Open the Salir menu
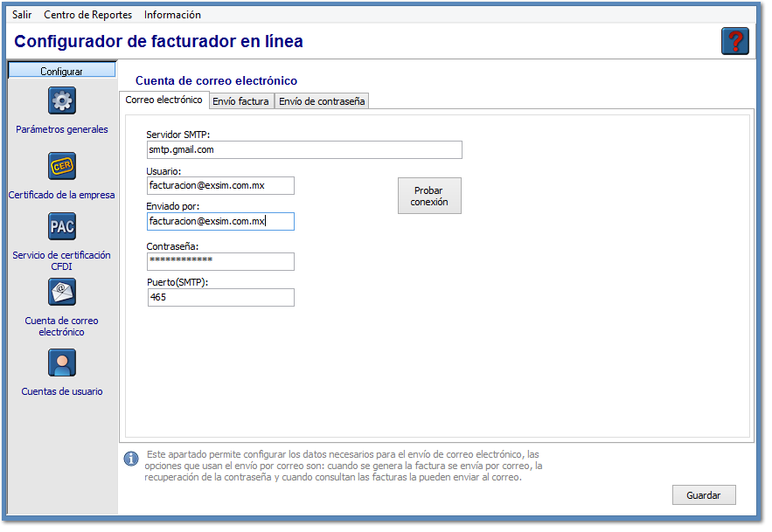The height and width of the screenshot is (532, 772). [x=22, y=15]
